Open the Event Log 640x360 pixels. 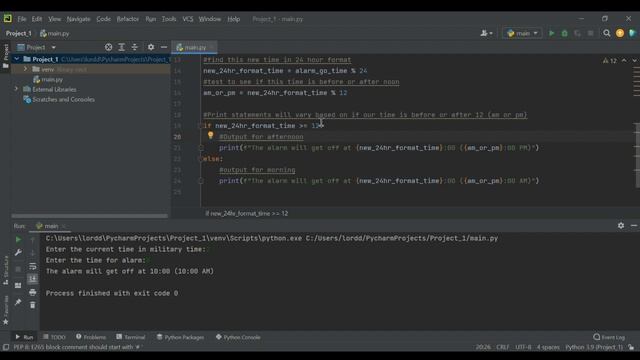[x=609, y=337]
